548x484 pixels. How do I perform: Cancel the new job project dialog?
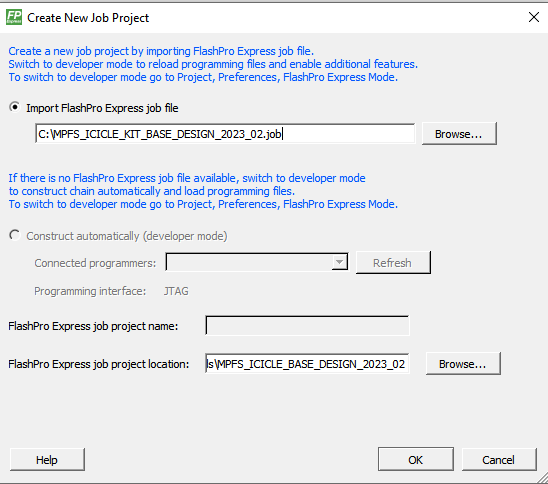pyautogui.click(x=499, y=460)
